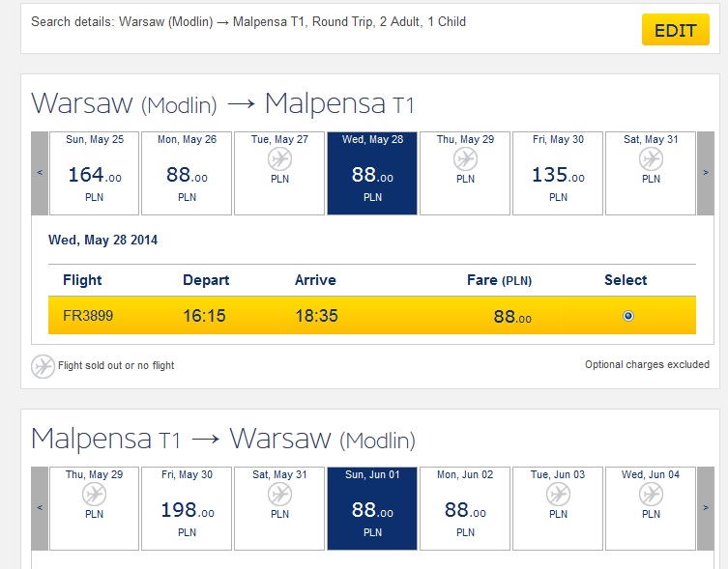
Task: Select Mon, Jun 02 return fare
Action: click(x=465, y=508)
